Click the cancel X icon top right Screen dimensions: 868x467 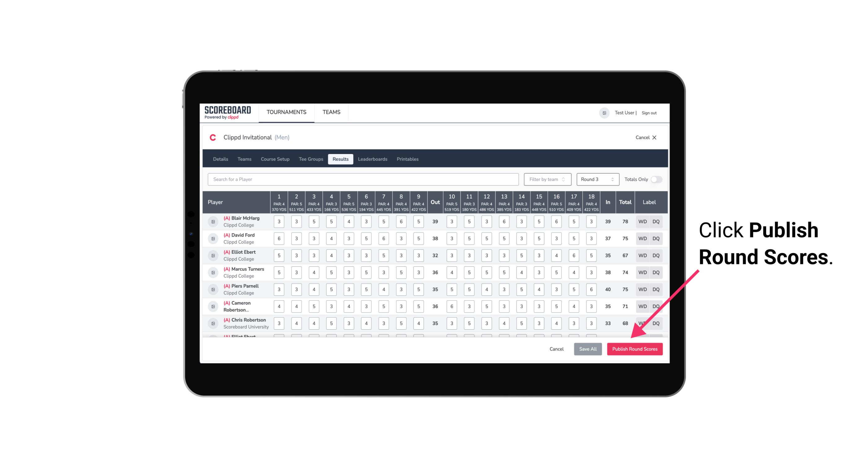tap(654, 137)
